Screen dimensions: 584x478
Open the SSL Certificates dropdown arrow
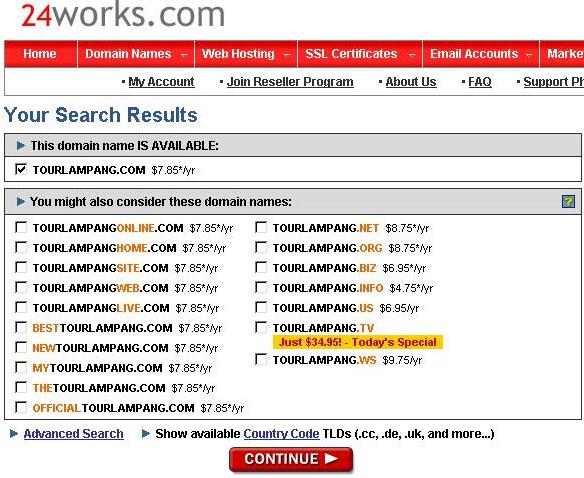pos(412,54)
